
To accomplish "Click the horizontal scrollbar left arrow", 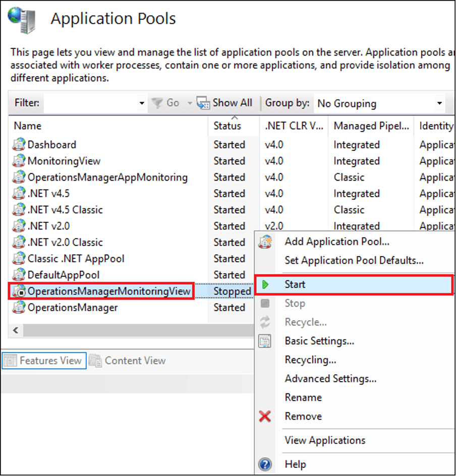I will click(15, 331).
